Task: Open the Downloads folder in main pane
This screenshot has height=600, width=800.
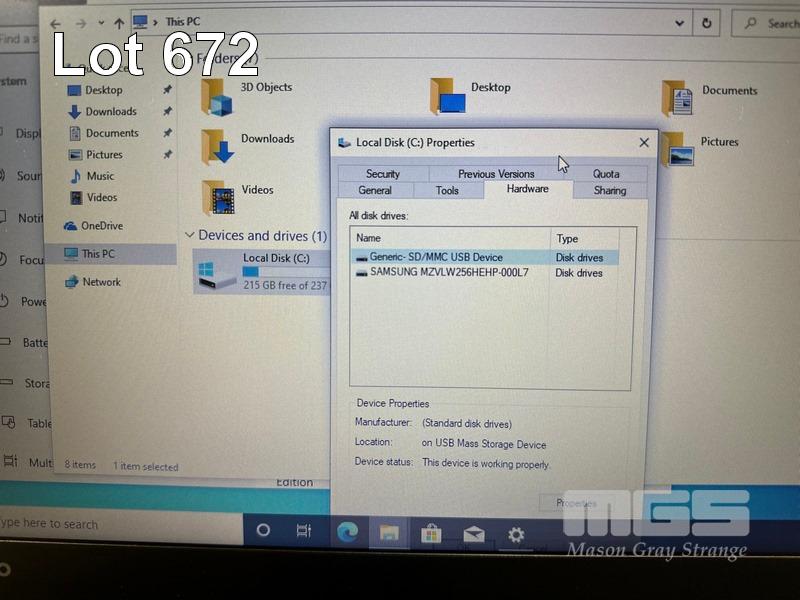Action: [218, 146]
